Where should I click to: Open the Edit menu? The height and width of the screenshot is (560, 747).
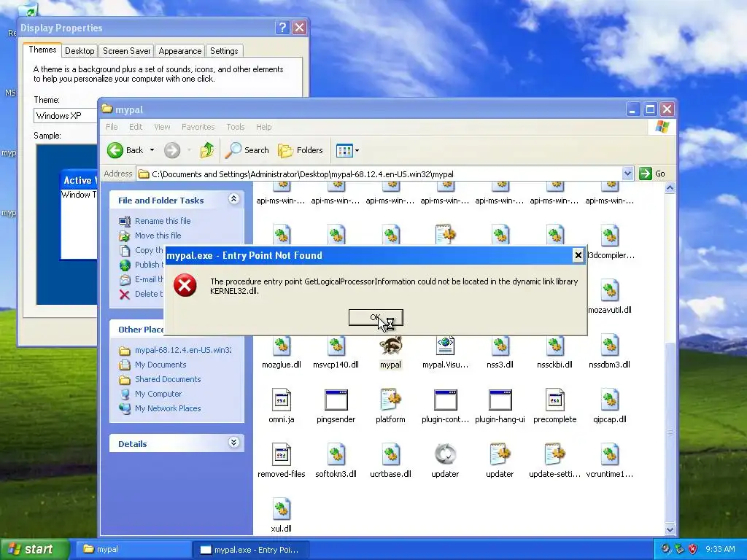[x=135, y=127]
